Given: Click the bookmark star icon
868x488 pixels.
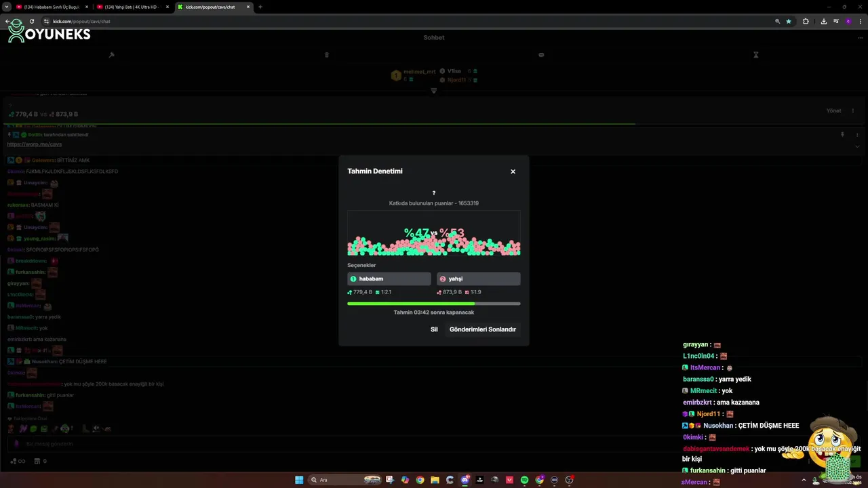Looking at the screenshot, I should [789, 21].
